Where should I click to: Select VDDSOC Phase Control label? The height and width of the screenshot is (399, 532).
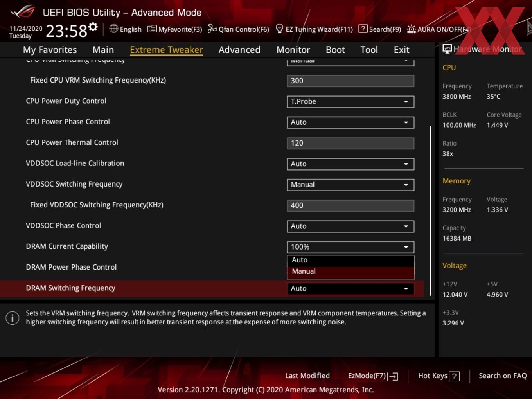63,226
